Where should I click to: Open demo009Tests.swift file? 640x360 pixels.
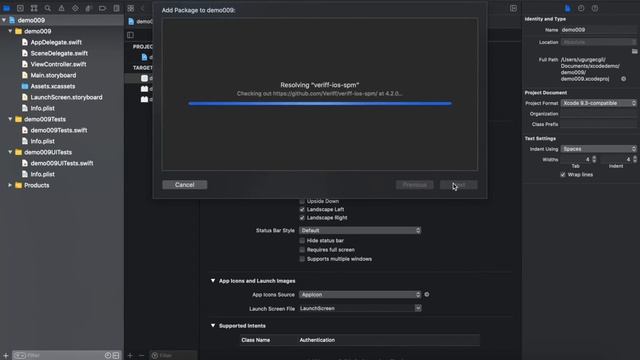point(59,130)
